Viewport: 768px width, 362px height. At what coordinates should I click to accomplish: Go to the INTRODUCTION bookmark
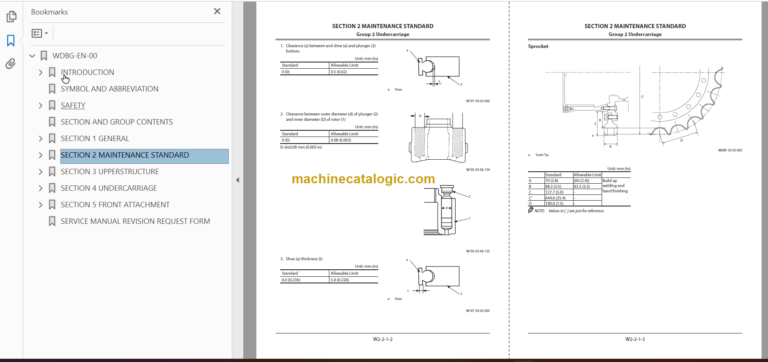point(87,72)
